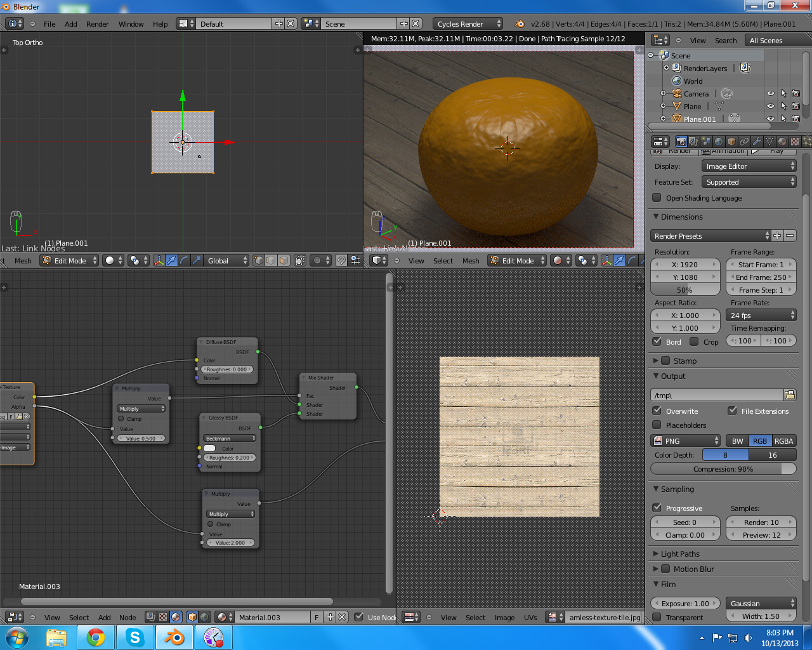Screen dimensions: 812x650
Task: Open the UVs menu in image editor
Action: [x=530, y=618]
